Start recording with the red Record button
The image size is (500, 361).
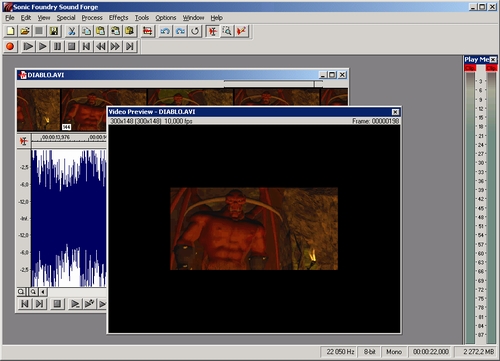tap(10, 46)
